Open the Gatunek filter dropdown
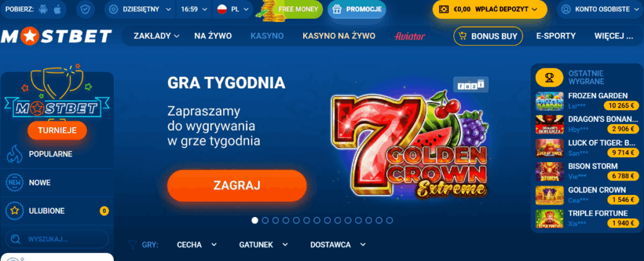The height and width of the screenshot is (261, 644). point(264,245)
